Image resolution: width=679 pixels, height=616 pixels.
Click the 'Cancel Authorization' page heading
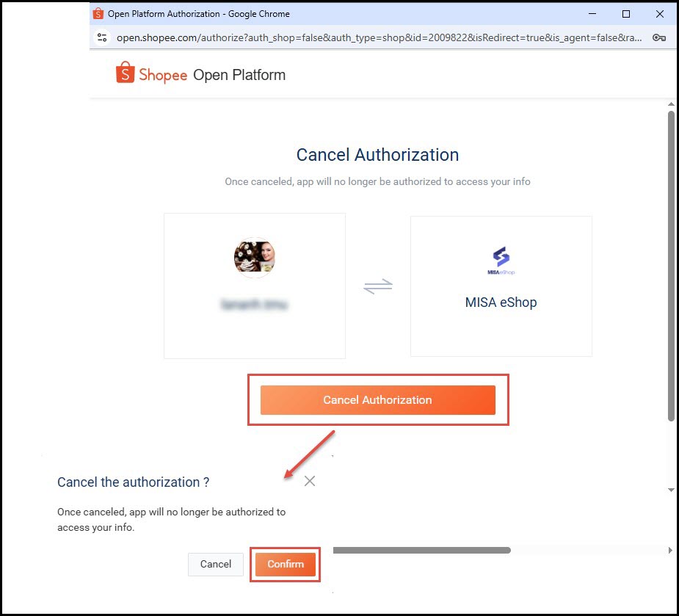377,155
